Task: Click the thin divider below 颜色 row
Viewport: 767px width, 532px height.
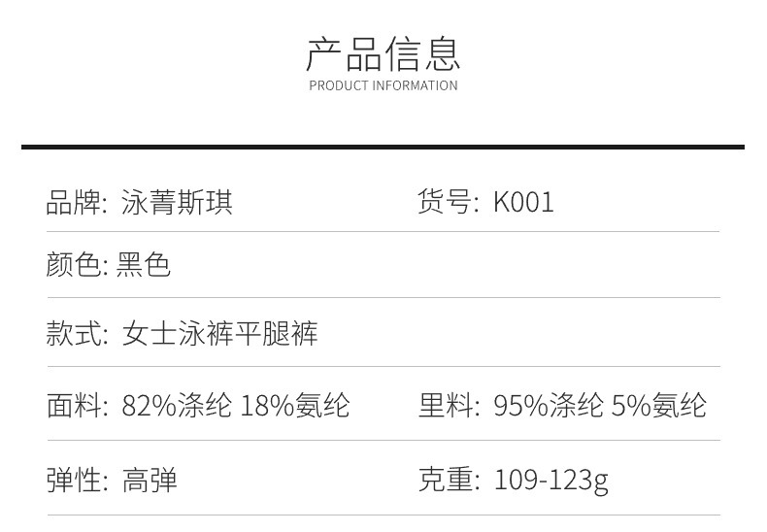Action: tap(383, 297)
